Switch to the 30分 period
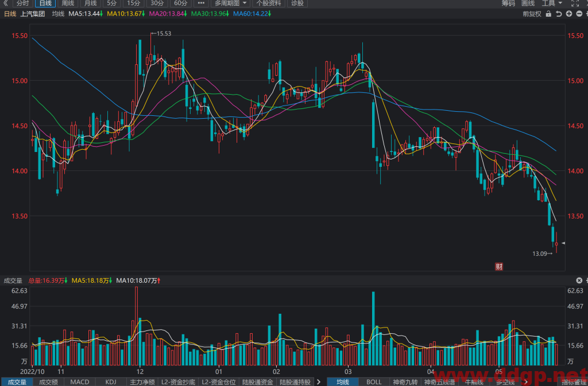This screenshot has width=588, height=386. pyautogui.click(x=157, y=3)
